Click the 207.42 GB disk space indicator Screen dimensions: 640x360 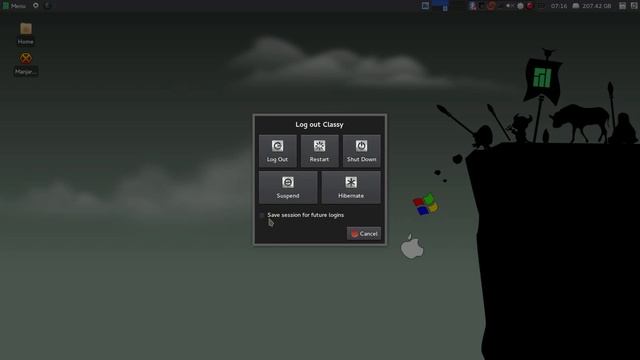pyautogui.click(x=592, y=6)
